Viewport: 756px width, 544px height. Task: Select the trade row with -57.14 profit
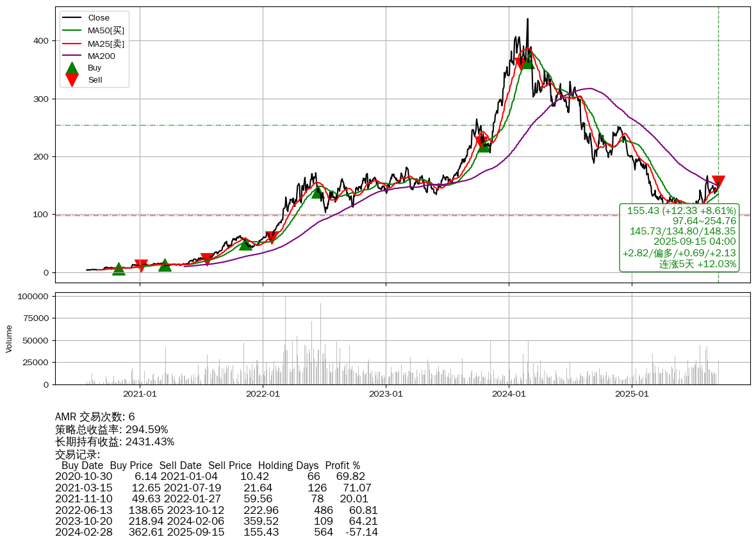click(x=216, y=532)
